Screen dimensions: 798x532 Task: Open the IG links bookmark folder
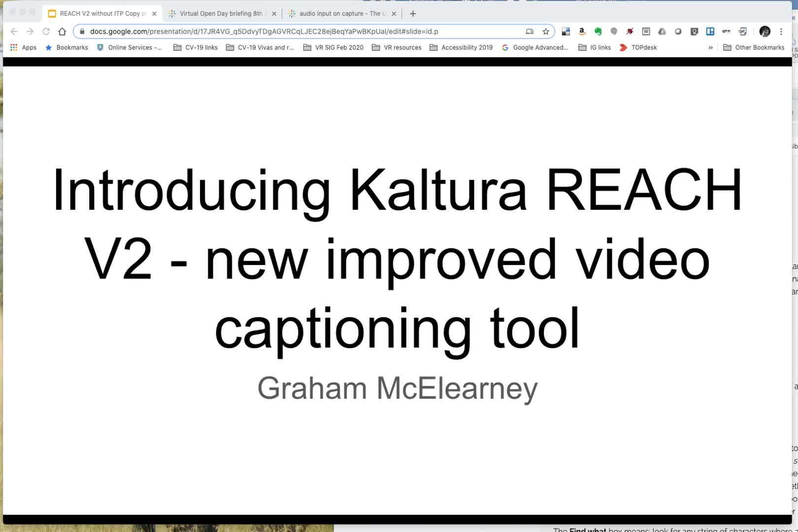coord(595,47)
